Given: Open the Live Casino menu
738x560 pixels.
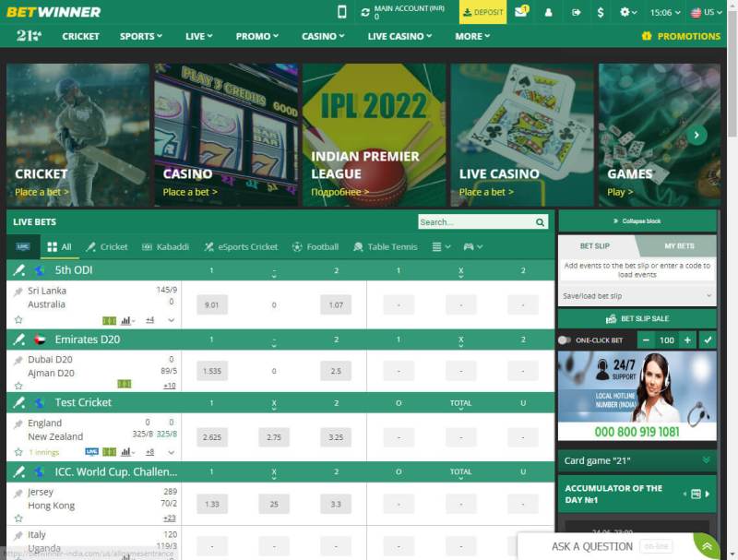Looking at the screenshot, I should [x=399, y=36].
